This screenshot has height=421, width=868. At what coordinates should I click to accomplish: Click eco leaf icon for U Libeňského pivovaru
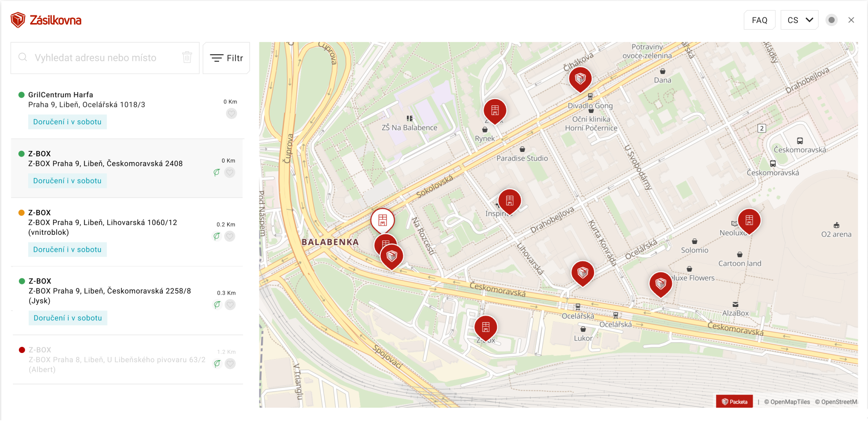pyautogui.click(x=217, y=364)
